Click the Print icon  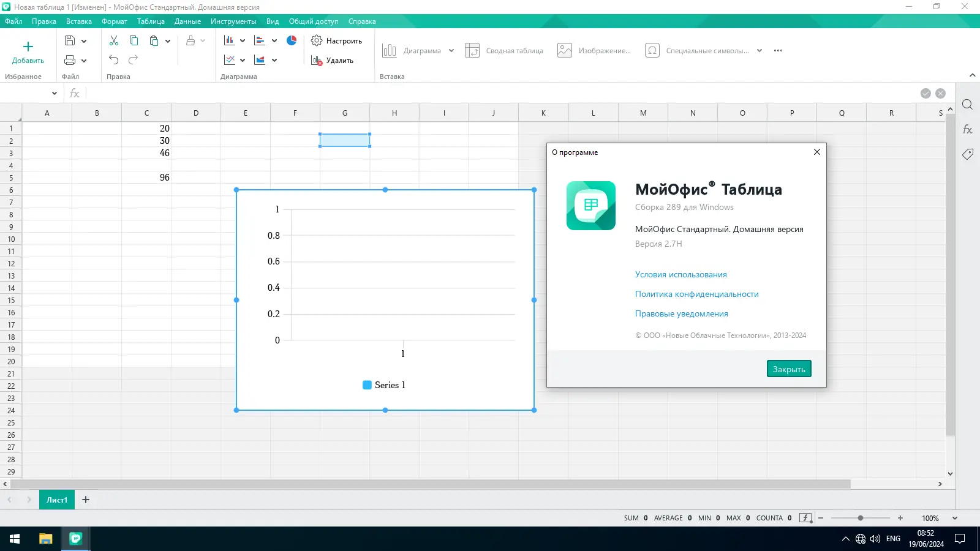point(70,60)
